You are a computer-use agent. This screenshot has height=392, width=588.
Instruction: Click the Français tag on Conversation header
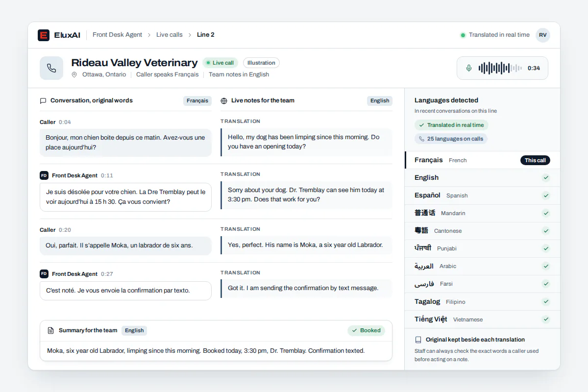(x=197, y=100)
